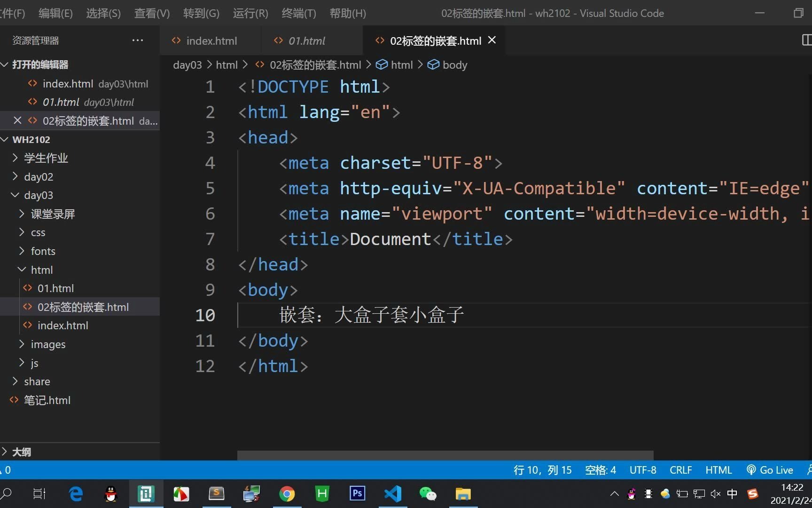The image size is (812, 508).
Task: Open HBuilder green H icon in taskbar
Action: (322, 494)
